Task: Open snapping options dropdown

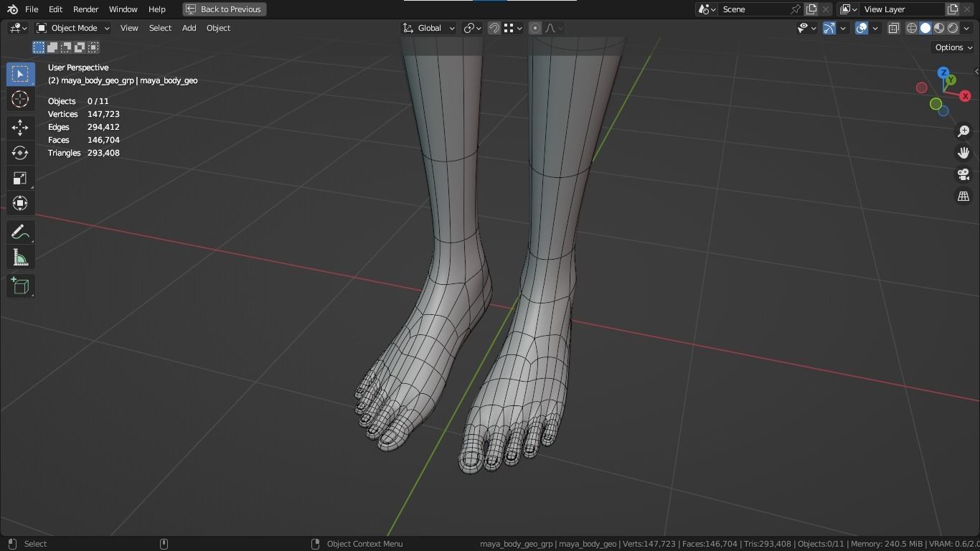Action: [x=512, y=28]
